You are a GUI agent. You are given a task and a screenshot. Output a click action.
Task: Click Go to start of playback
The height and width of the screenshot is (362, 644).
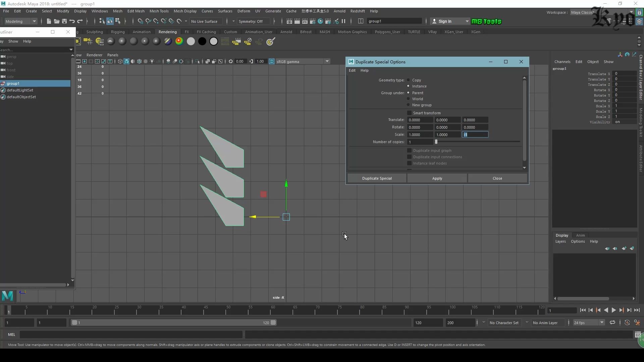click(x=583, y=310)
